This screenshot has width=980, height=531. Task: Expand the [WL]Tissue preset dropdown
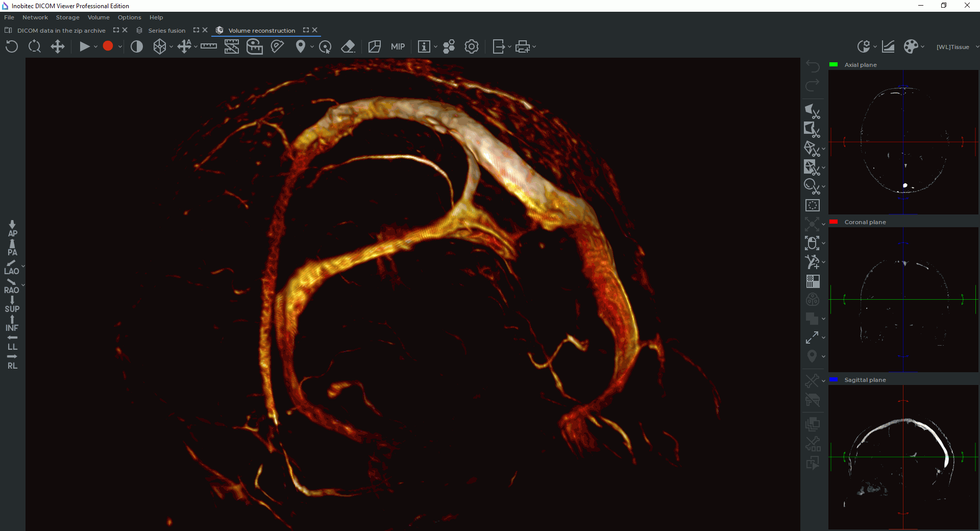click(977, 47)
